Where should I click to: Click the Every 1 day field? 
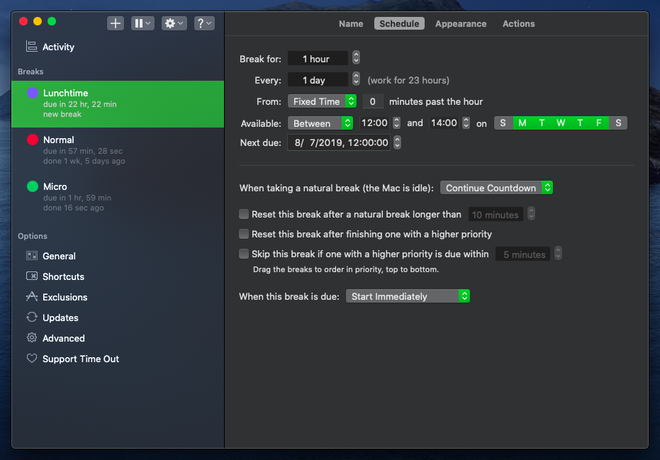[x=318, y=80]
